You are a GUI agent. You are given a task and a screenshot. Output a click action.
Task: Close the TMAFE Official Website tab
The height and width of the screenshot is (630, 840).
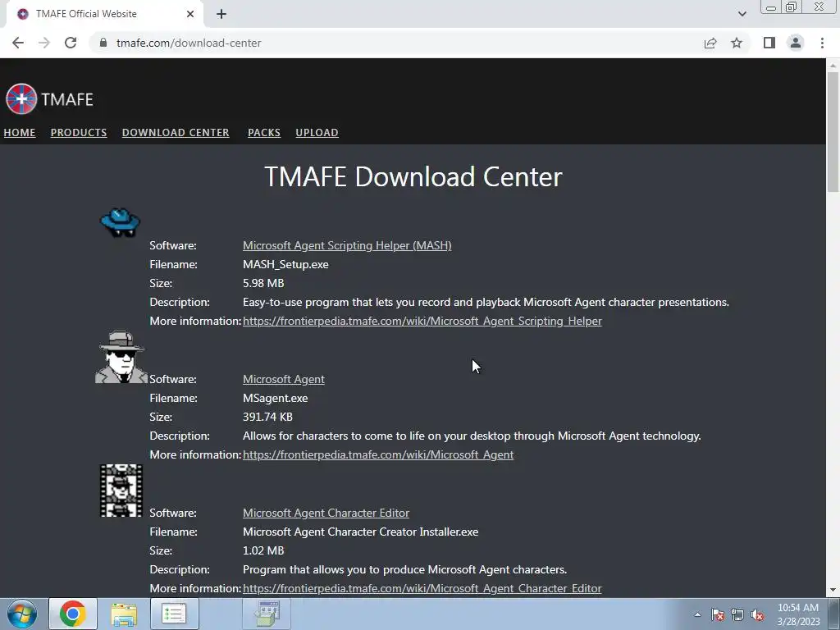click(190, 14)
